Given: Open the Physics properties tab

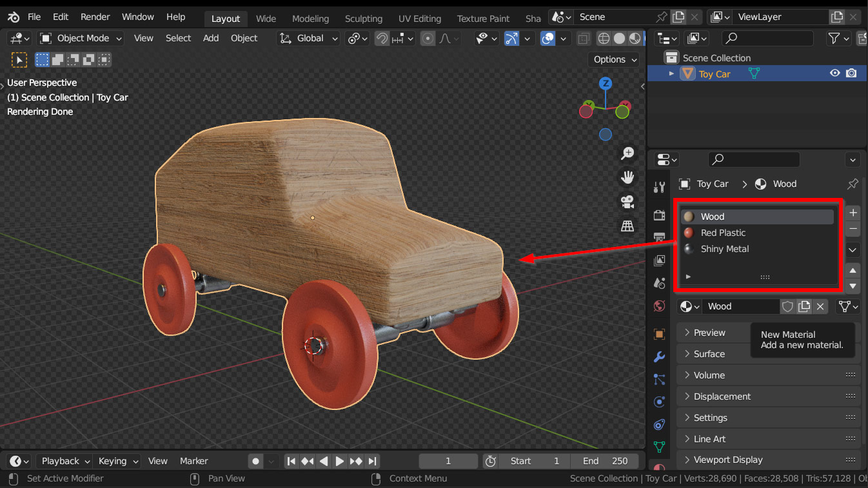Looking at the screenshot, I should [x=659, y=402].
